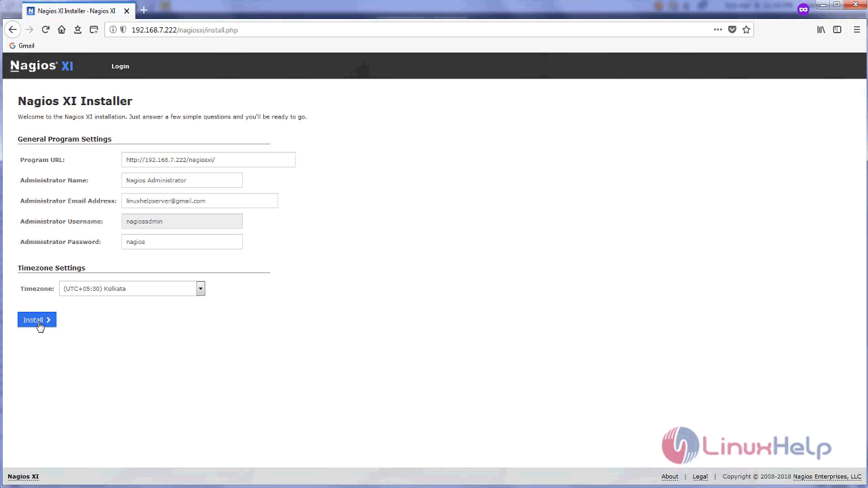Click the Nagios XI footer link
This screenshot has width=868, height=488.
[x=23, y=476]
